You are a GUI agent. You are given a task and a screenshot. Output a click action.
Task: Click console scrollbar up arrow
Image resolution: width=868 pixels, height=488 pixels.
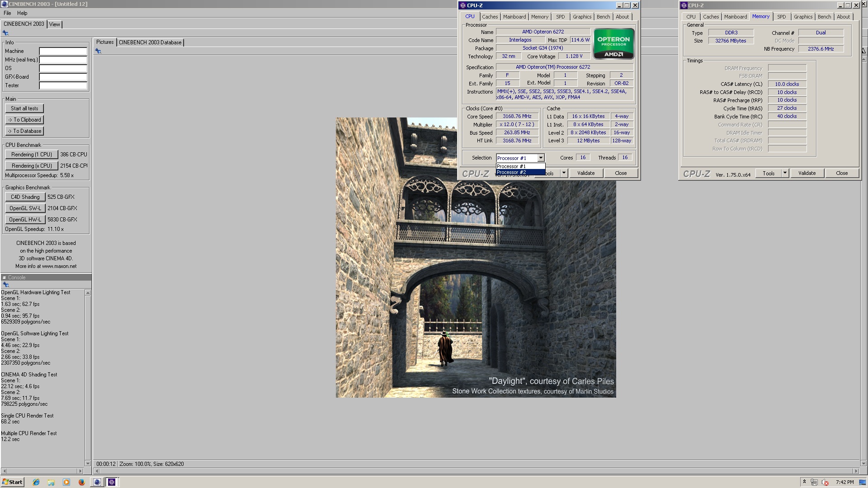pyautogui.click(x=88, y=293)
